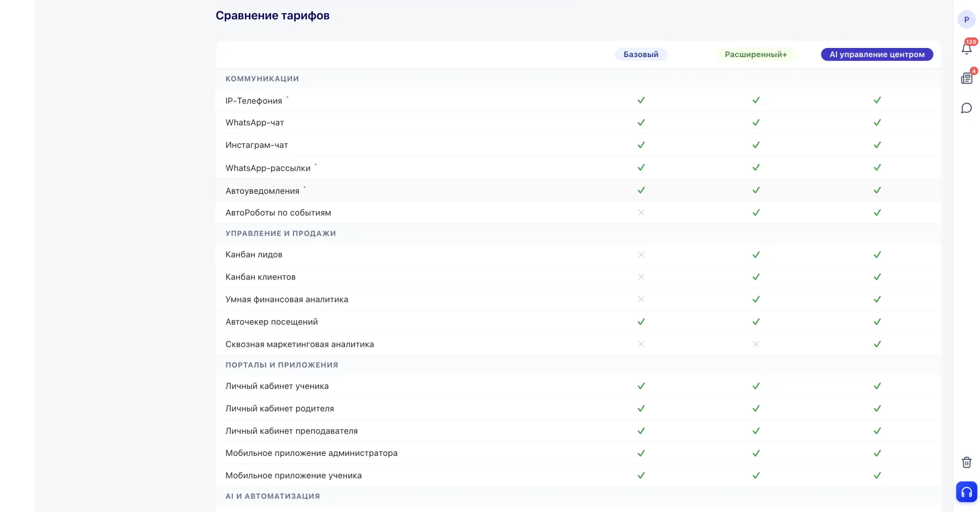
Task: Click the Канбан клиентов row label
Action: click(260, 277)
